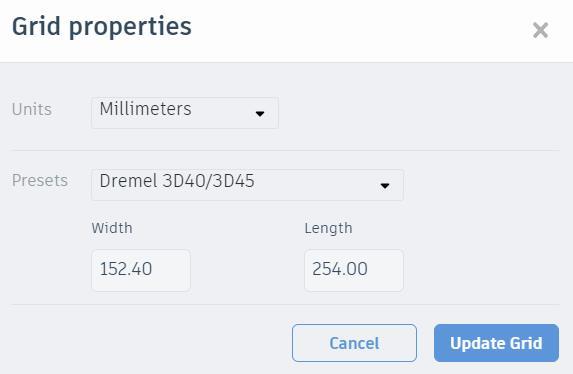This screenshot has width=573, height=374.
Task: Open the Units dropdown showing Millimeters
Action: (x=185, y=113)
